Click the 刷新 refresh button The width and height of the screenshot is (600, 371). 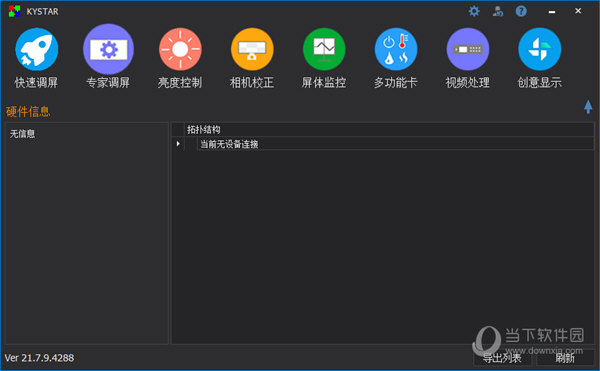point(565,358)
